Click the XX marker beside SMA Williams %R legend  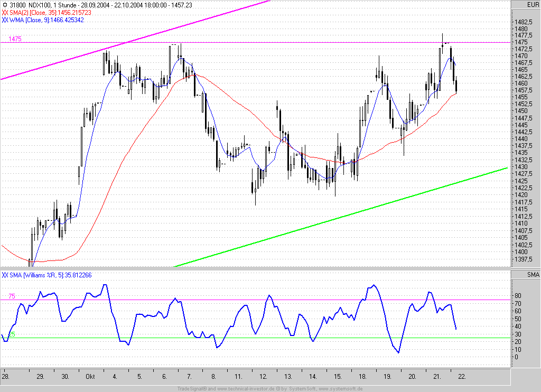pos(5,275)
